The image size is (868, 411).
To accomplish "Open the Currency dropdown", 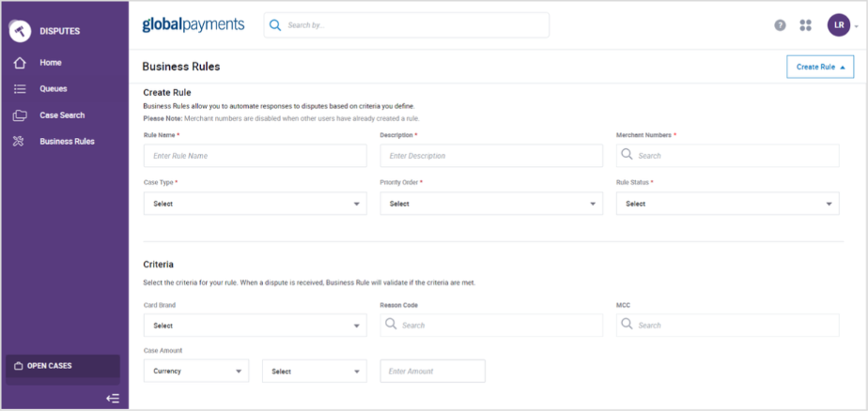I will click(195, 372).
